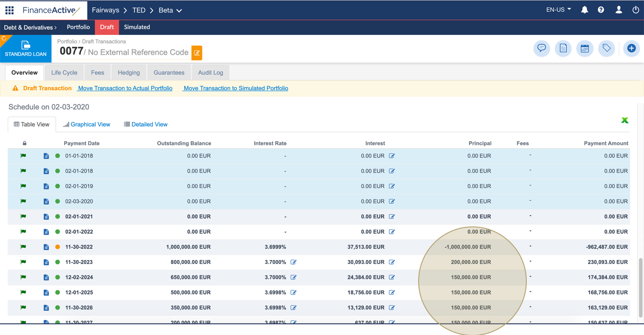Toggle the green flag on the 01-01-2018 row

click(23, 156)
